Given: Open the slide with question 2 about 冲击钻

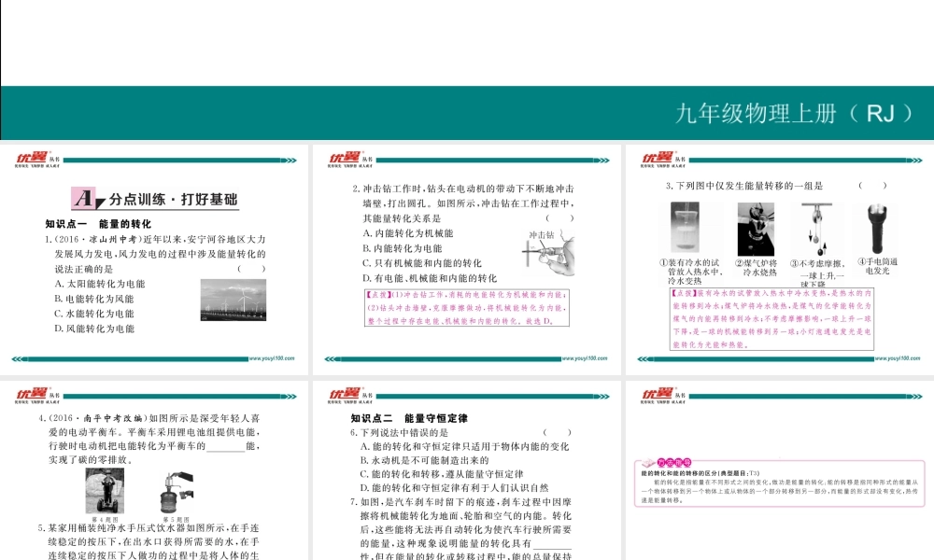Looking at the screenshot, I should pos(467,259).
